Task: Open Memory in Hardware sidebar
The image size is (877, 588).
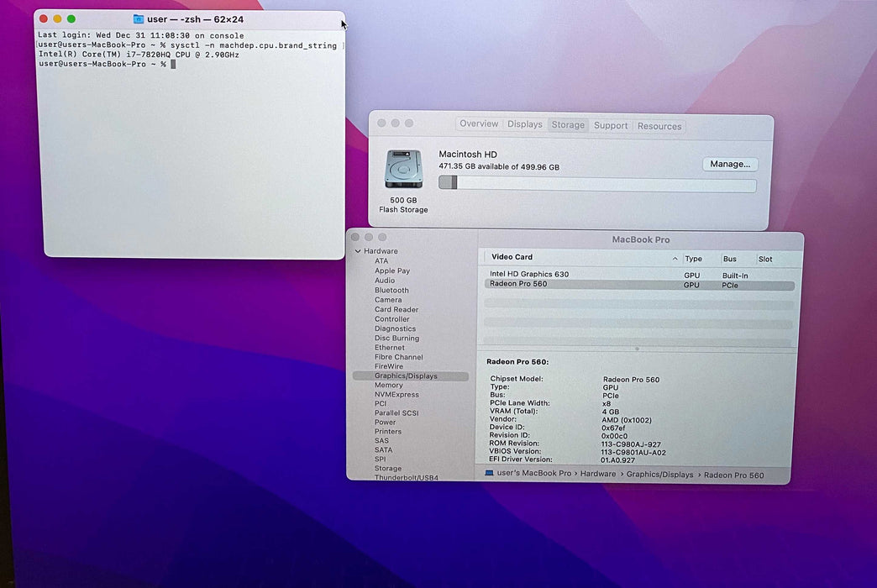Action: pyautogui.click(x=389, y=385)
